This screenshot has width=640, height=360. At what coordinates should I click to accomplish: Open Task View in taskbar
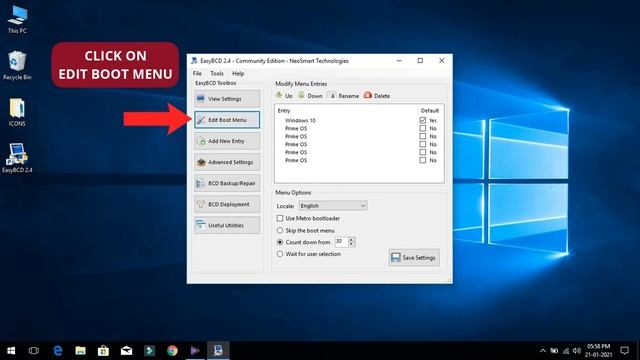(34, 351)
